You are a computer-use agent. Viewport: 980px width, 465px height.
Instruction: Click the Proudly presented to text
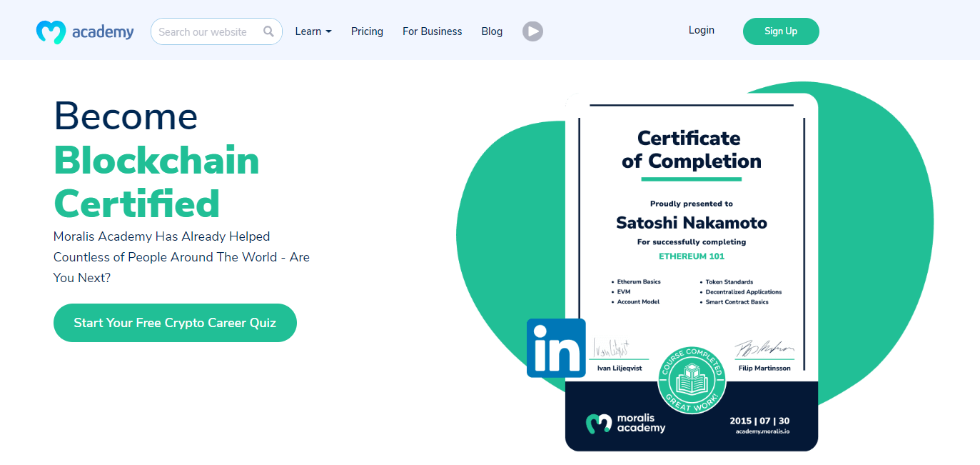(692, 204)
